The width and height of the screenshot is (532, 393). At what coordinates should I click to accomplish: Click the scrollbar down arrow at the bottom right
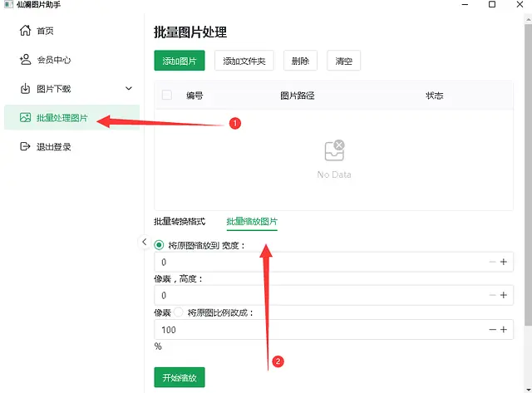(x=529, y=390)
